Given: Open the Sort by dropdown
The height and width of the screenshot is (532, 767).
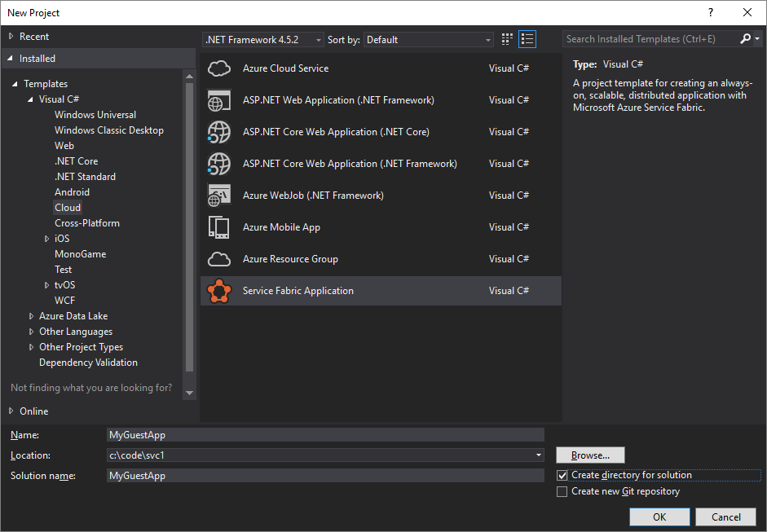Looking at the screenshot, I should click(x=487, y=39).
